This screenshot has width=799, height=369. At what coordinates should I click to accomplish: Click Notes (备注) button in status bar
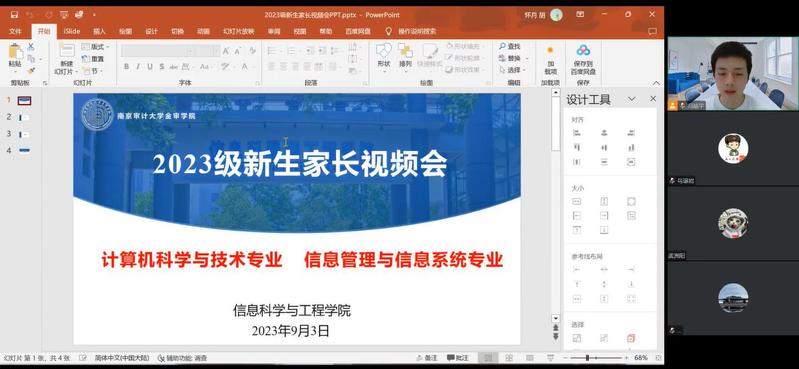coord(428,358)
